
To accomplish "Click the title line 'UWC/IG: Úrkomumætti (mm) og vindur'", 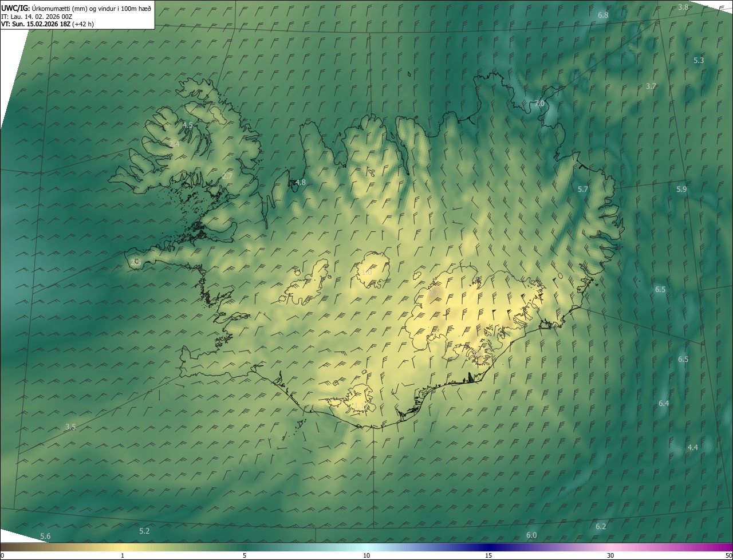I will (76, 8).
